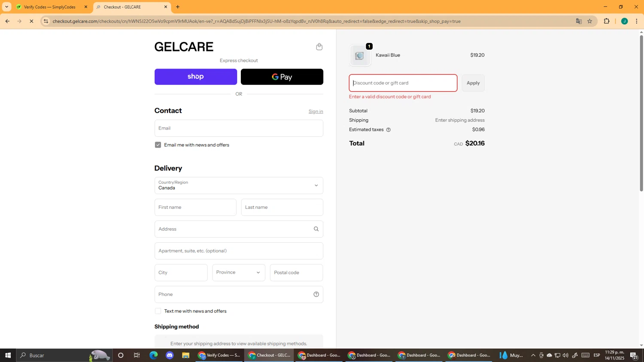Open the weather widget in taskbar
This screenshot has width=644, height=362.
511,355
